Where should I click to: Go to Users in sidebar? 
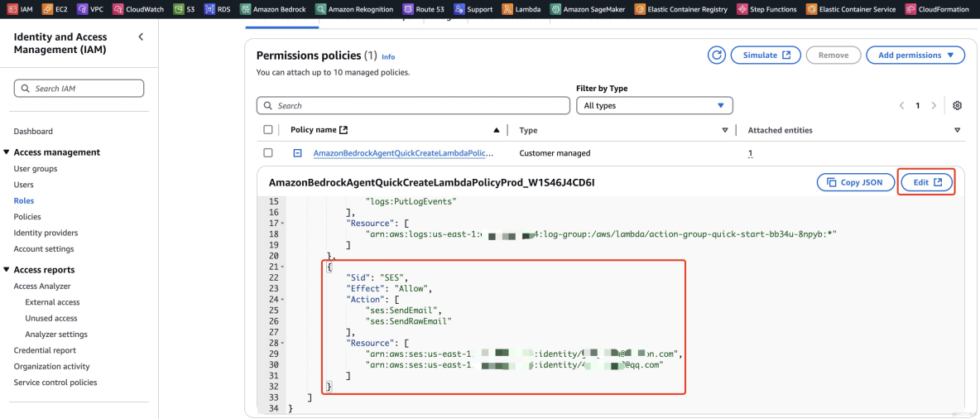(x=24, y=185)
